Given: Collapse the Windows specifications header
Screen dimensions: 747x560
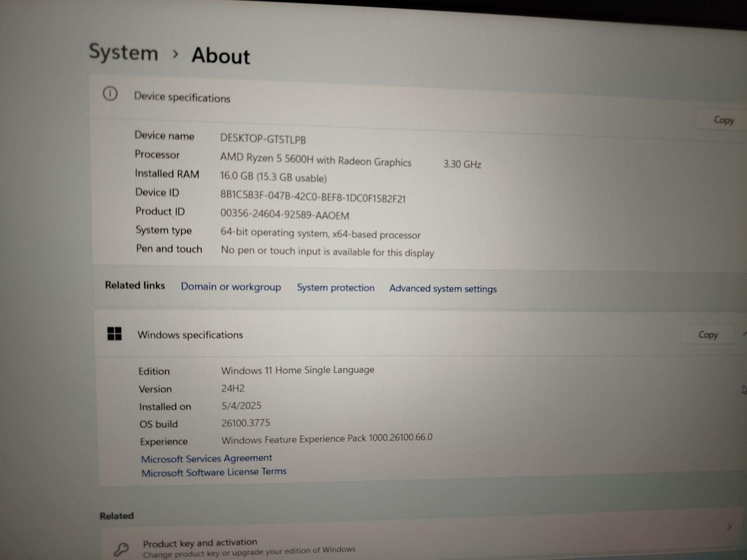Looking at the screenshot, I should click(x=421, y=334).
